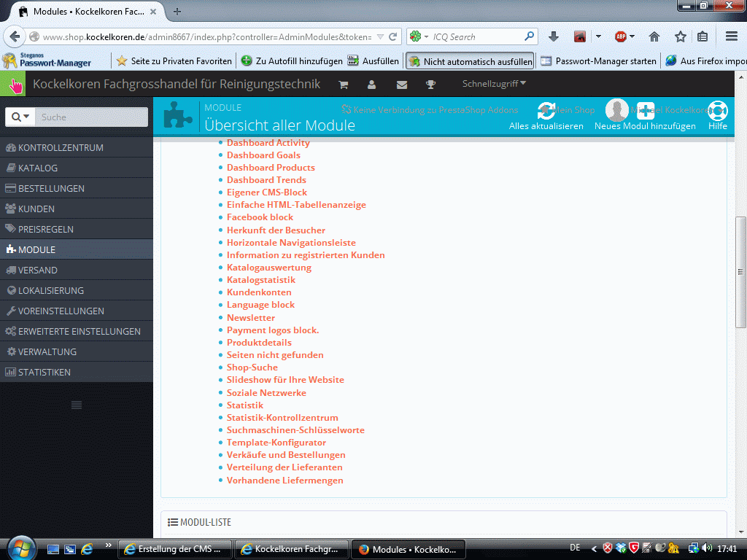747x560 pixels.
Task: Open the PREISREGELN sidebar menu
Action: 77,230
